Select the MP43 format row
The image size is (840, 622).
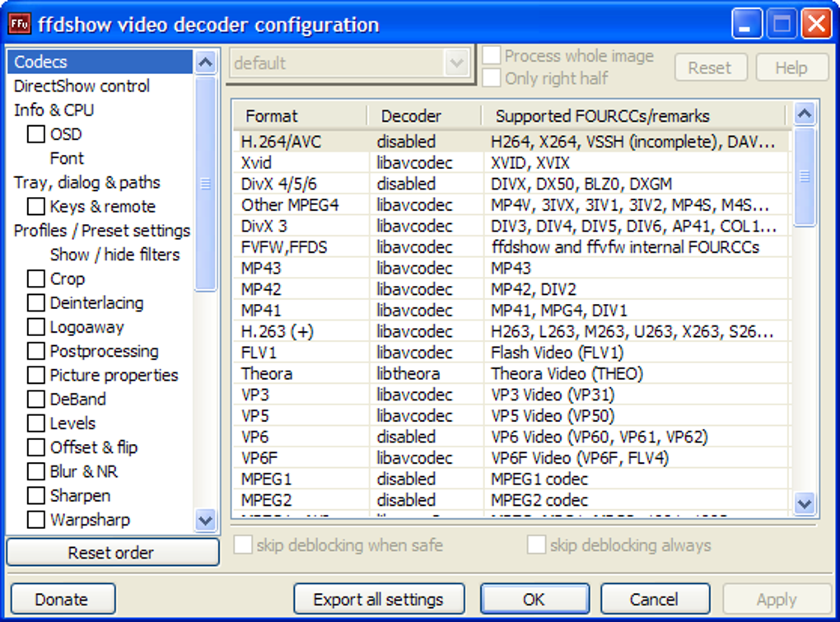pyautogui.click(x=511, y=268)
